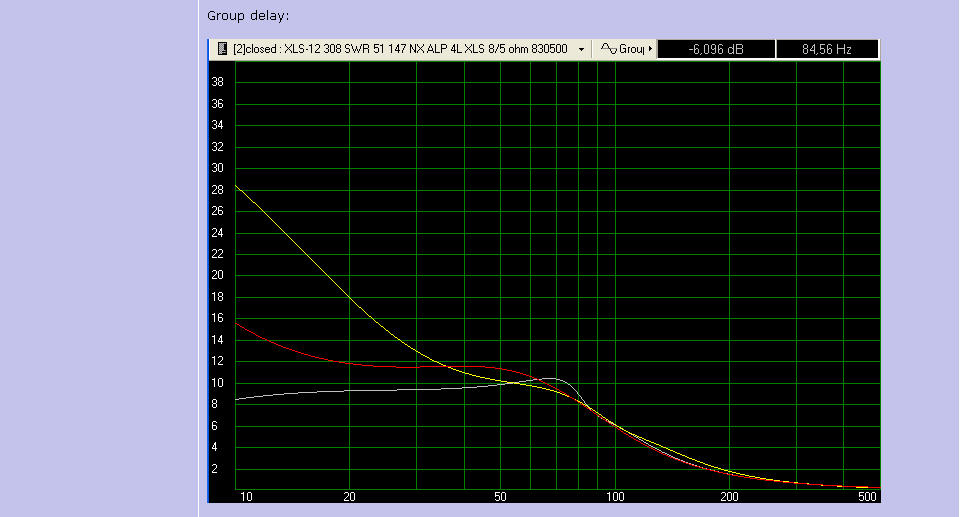Click the 10 value on vertical axis

tap(217, 383)
